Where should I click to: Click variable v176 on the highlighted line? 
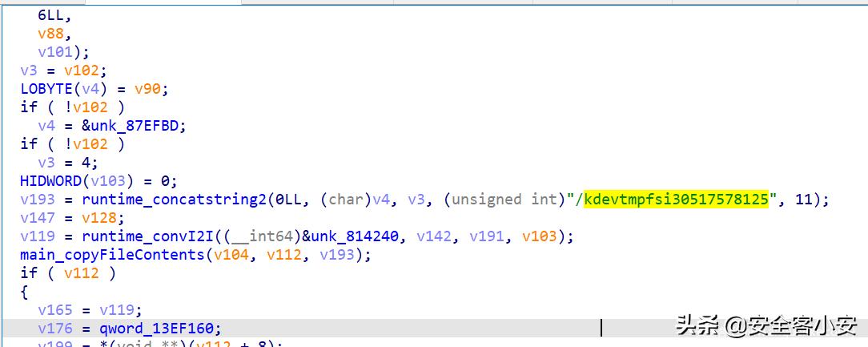55,328
